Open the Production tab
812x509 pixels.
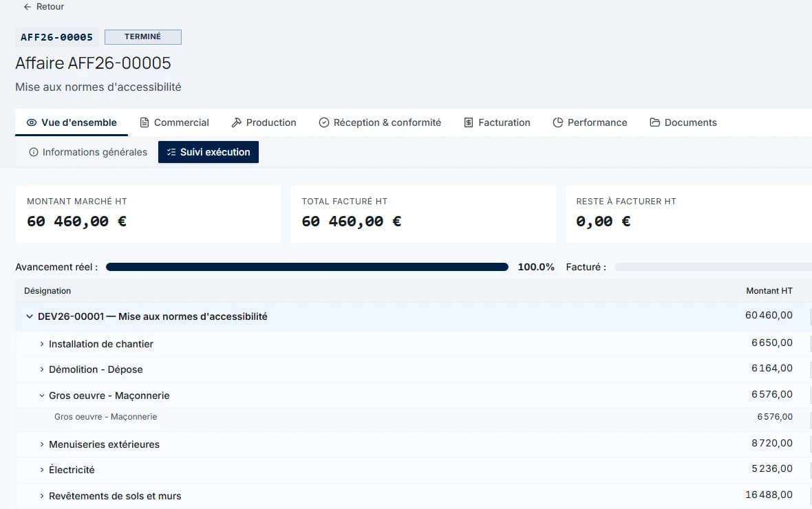click(x=264, y=122)
